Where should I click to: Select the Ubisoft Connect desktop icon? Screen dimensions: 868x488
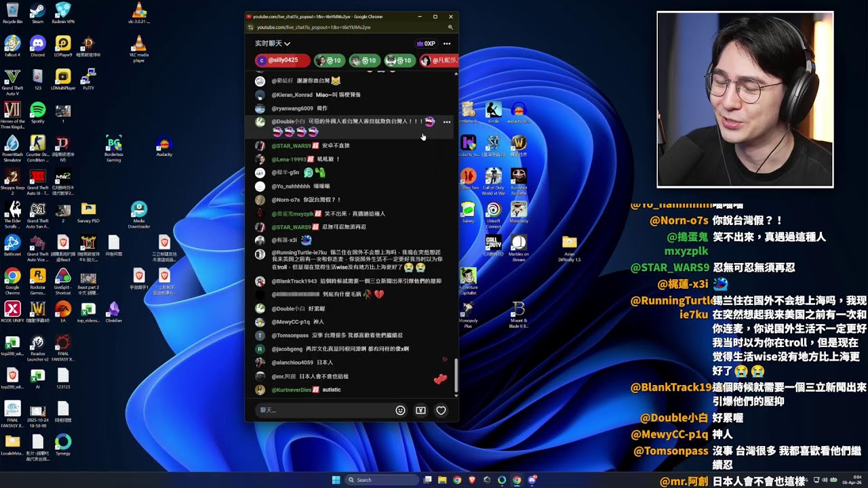[494, 215]
